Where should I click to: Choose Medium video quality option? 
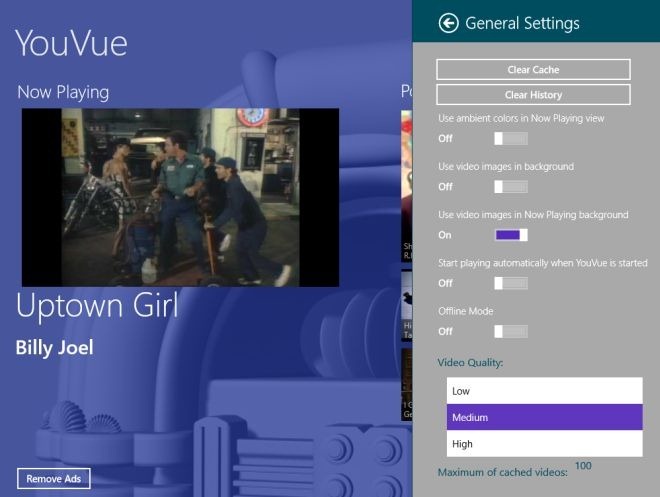coord(545,417)
